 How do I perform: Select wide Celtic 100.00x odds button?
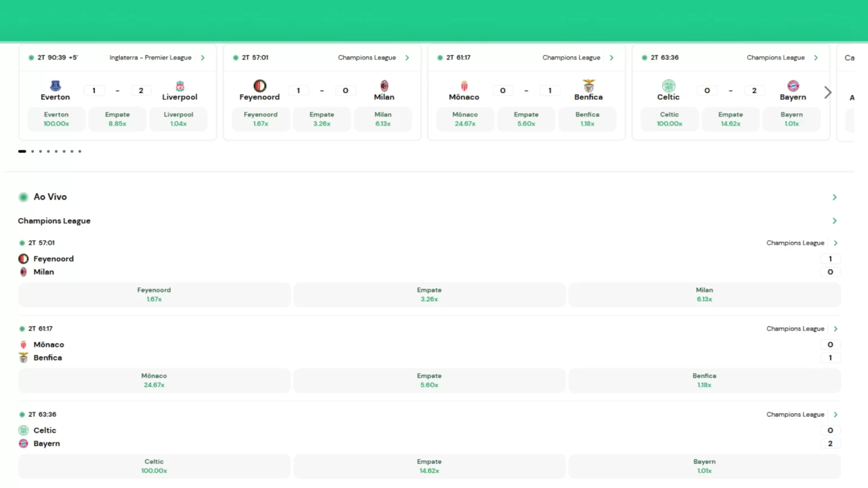(x=154, y=467)
